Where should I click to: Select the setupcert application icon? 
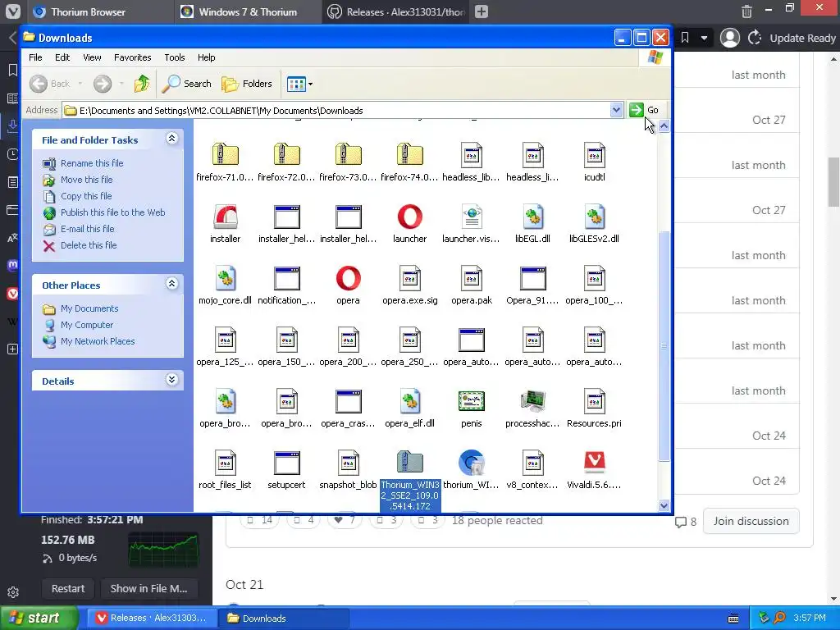(286, 463)
